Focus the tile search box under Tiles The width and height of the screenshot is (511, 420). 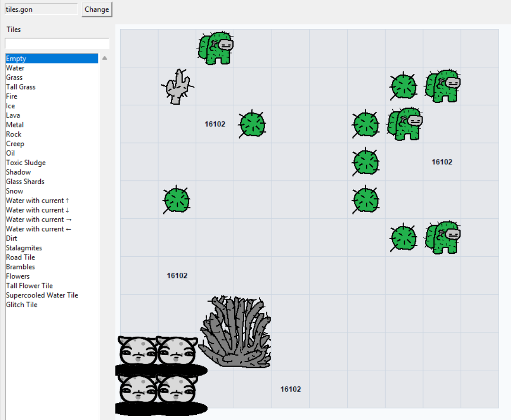point(57,44)
